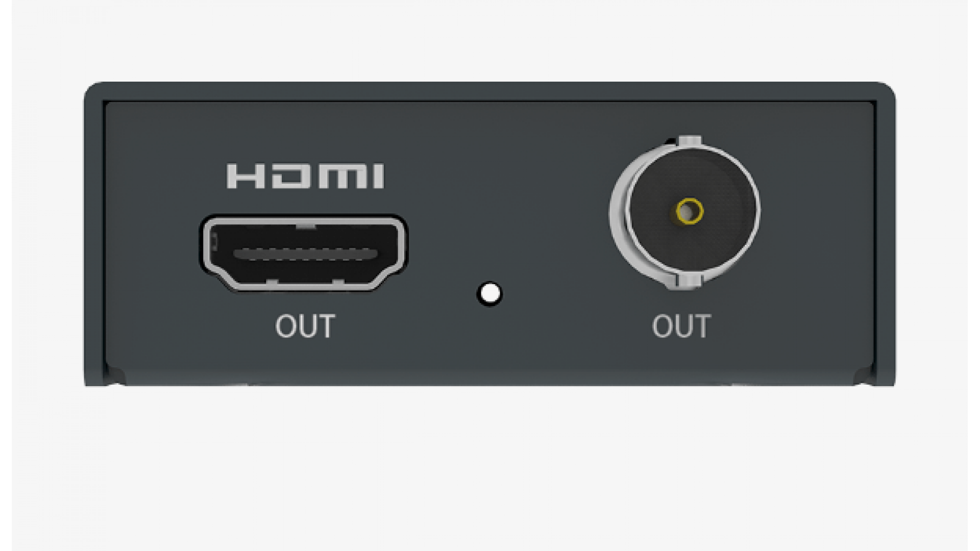Viewport: 980px width, 551px height.
Task: Select the HDMI output port
Action: [x=304, y=254]
